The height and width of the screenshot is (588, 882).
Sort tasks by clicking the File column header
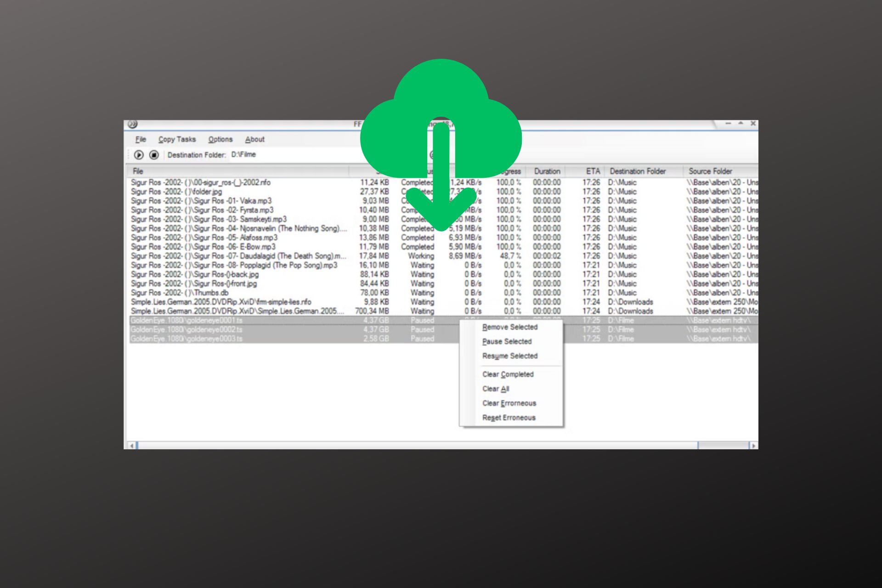tap(137, 171)
